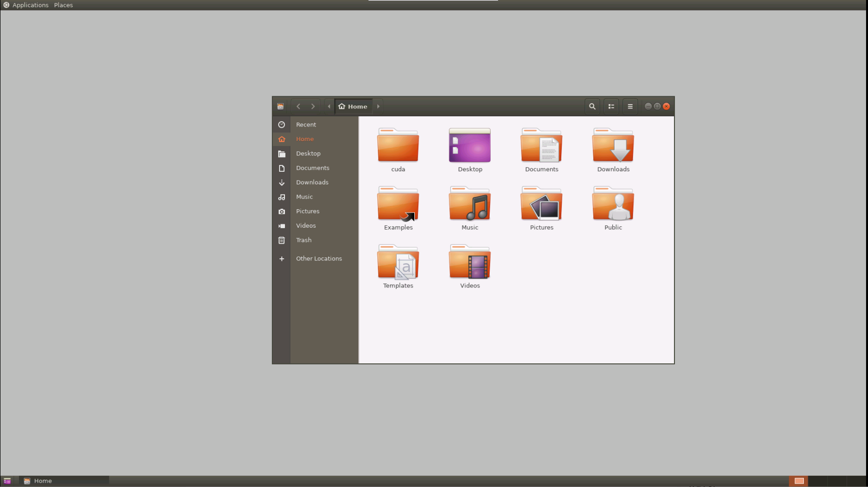Click the workspace switcher orange square
This screenshot has width=868, height=487.
(x=799, y=481)
